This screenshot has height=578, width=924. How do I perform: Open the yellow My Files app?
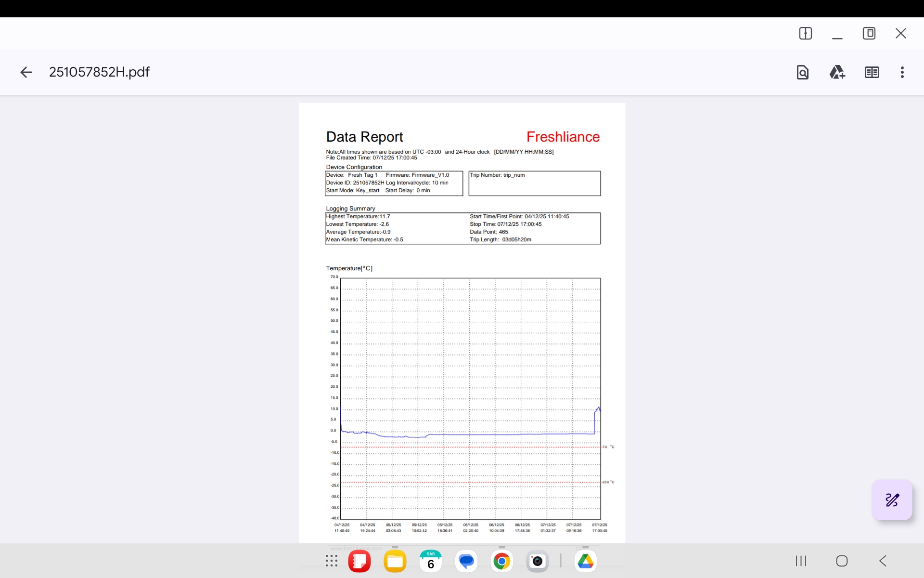pos(395,561)
